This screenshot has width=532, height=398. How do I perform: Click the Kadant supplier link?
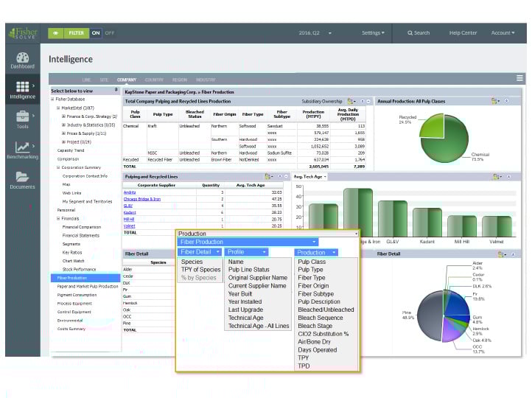(x=130, y=212)
